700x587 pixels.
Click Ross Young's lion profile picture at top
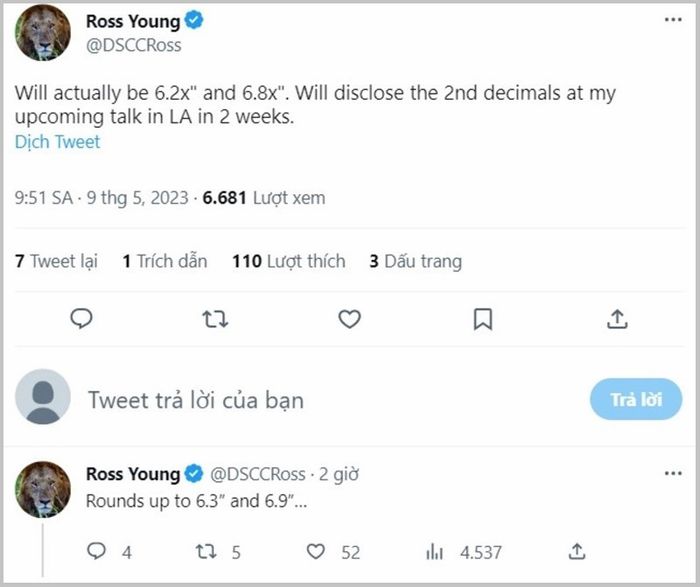point(43,33)
